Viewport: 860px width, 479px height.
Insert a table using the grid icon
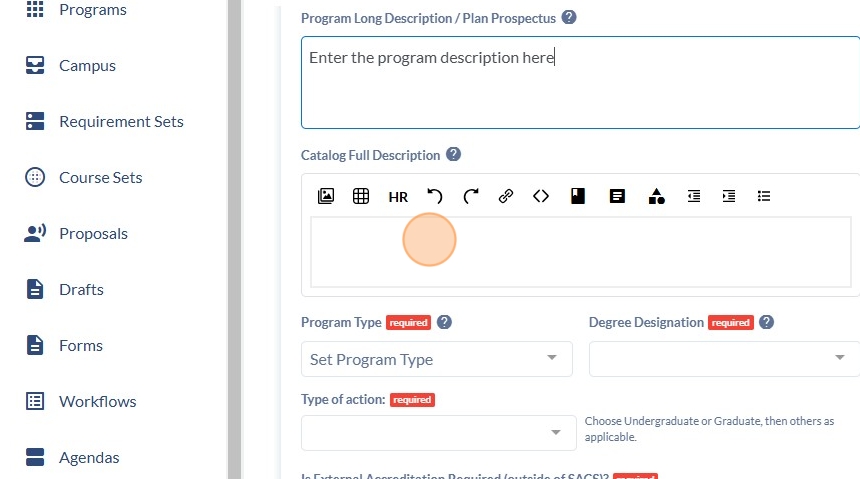pyautogui.click(x=361, y=196)
